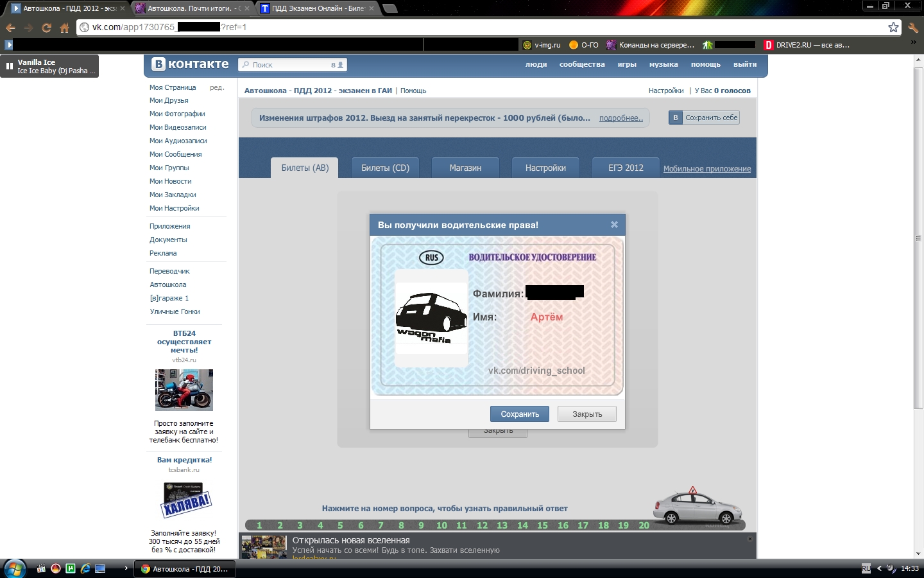Click the new tab button
This screenshot has height=578, width=924.
pyautogui.click(x=389, y=8)
